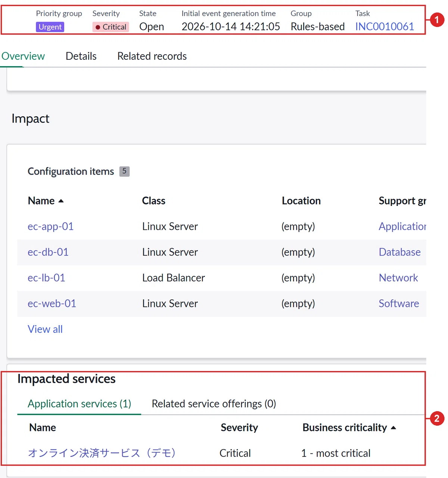The image size is (448, 478).
Task: Click the Impacted services heading
Action: coord(66,379)
